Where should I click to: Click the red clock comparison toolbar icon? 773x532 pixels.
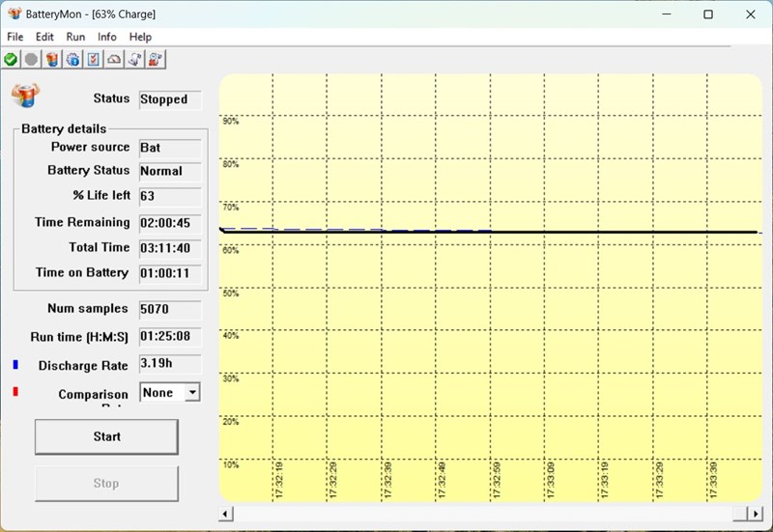(156, 60)
